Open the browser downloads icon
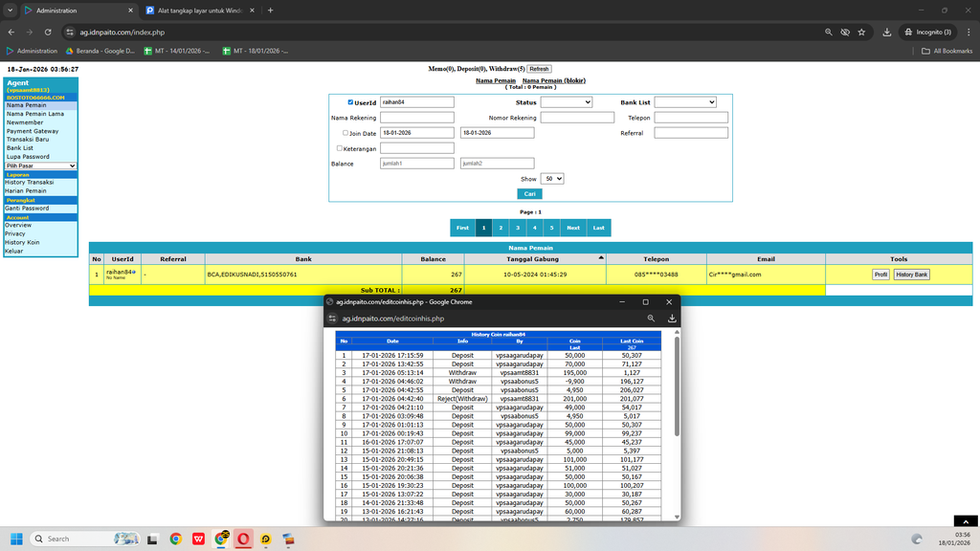This screenshot has height=551, width=980. coord(887,32)
